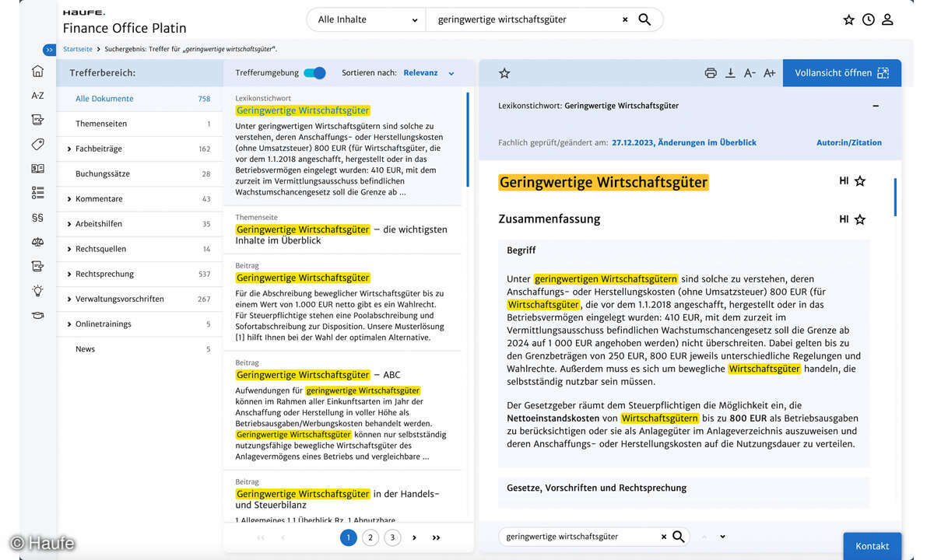934x560 pixels.
Task: Print the document via printer icon
Action: (711, 73)
